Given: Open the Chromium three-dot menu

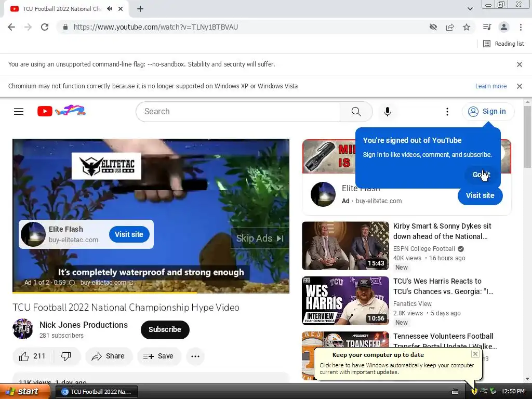Looking at the screenshot, I should coord(521,27).
